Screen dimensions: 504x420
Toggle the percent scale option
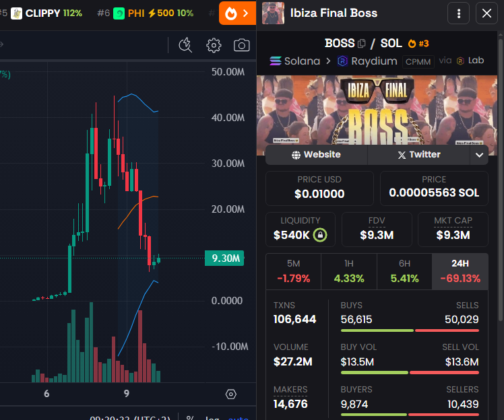pyautogui.click(x=190, y=418)
